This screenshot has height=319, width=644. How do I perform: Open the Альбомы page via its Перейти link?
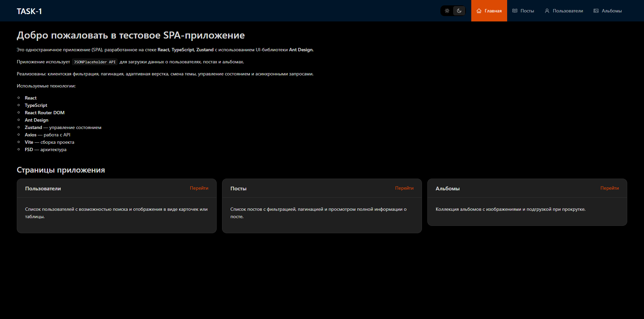tap(610, 188)
